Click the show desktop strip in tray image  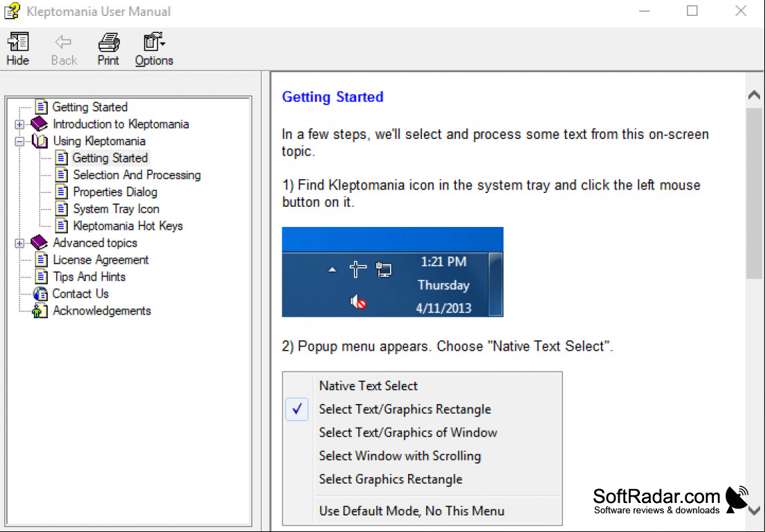(x=496, y=284)
